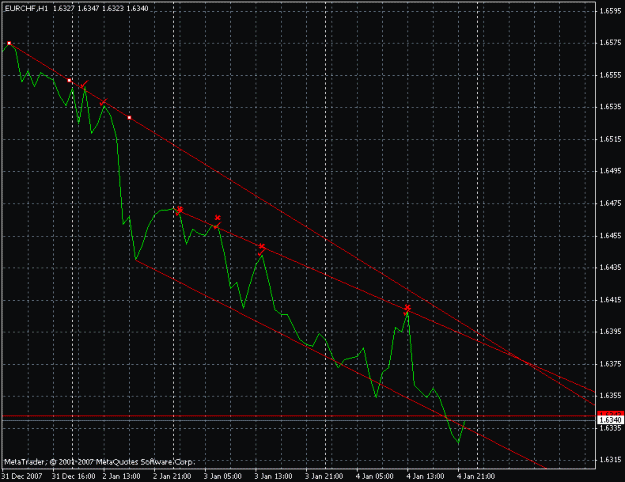Click the 4 Jan 21:00 time label
Viewport: 625px width, 482px height.
(x=476, y=476)
